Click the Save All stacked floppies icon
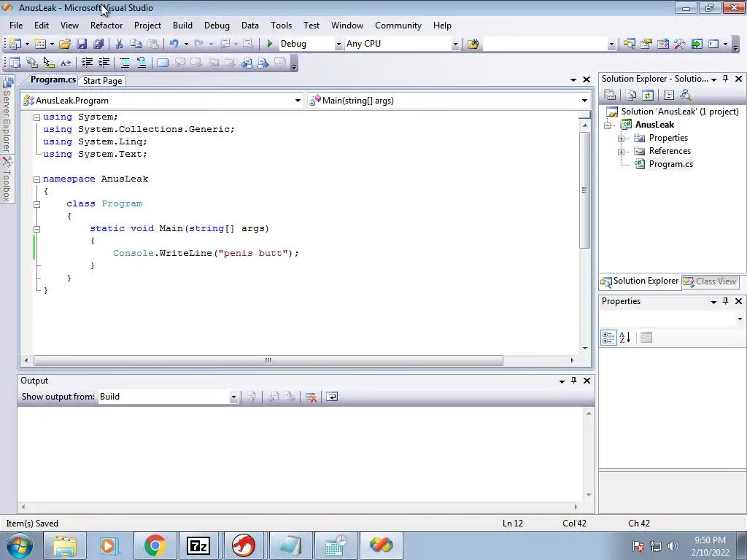Screen dimensions: 747x560 click(x=98, y=44)
